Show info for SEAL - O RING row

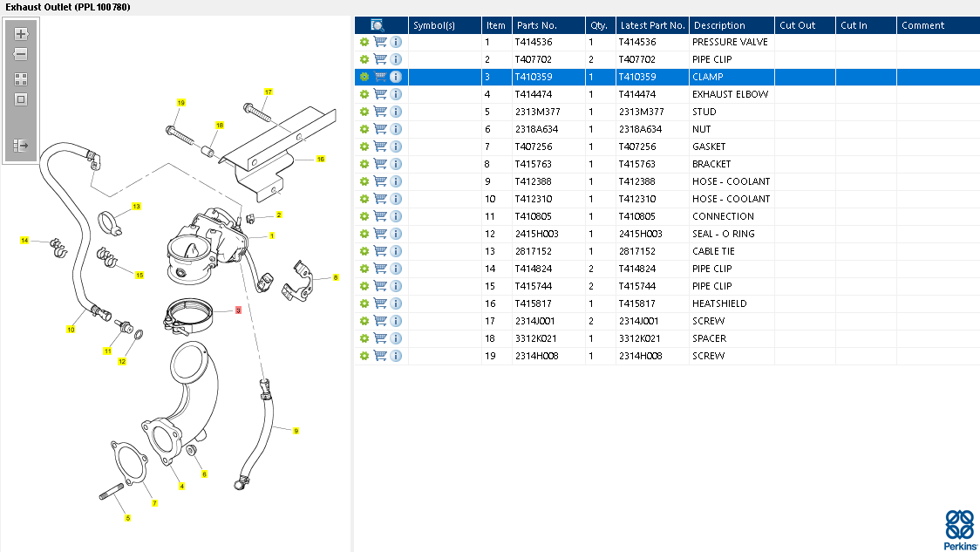pos(396,234)
